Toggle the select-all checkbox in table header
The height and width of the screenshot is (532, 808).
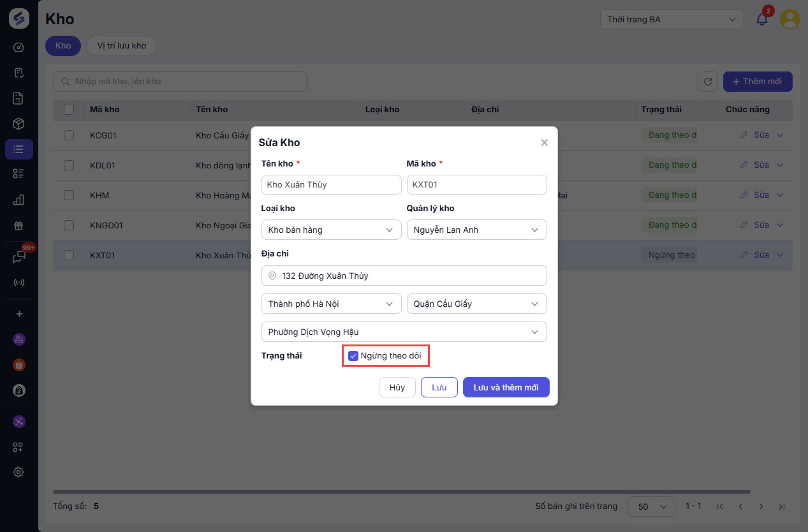[x=69, y=110]
